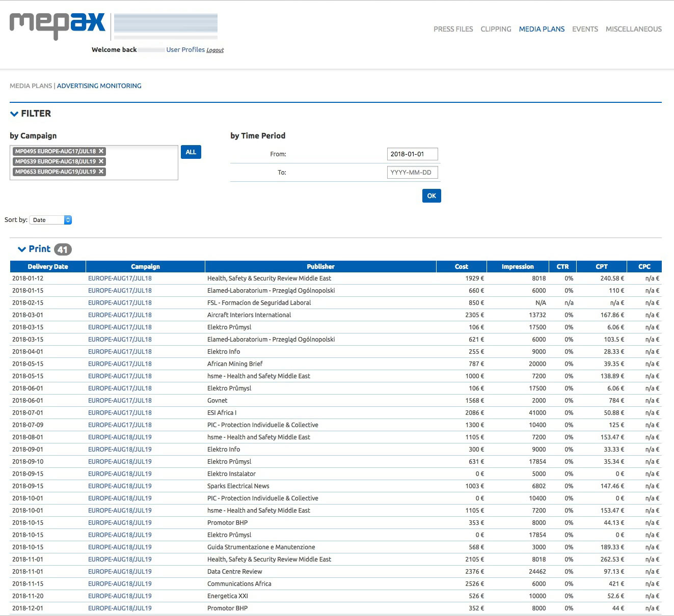Click the ALL campaigns button
This screenshot has height=616, width=674.
tap(191, 152)
